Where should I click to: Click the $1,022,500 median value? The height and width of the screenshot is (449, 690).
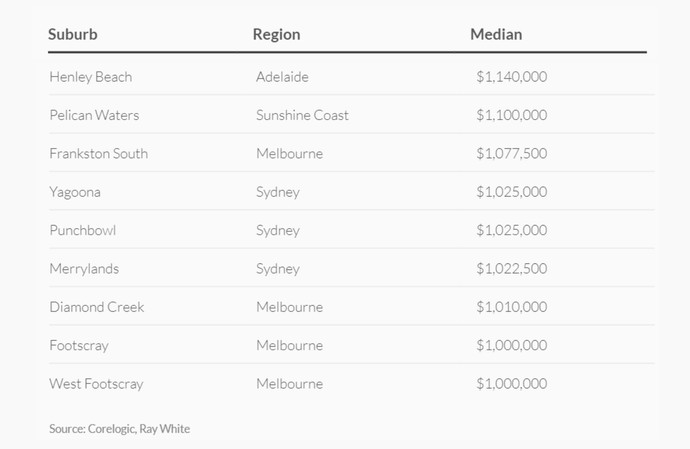coord(511,268)
